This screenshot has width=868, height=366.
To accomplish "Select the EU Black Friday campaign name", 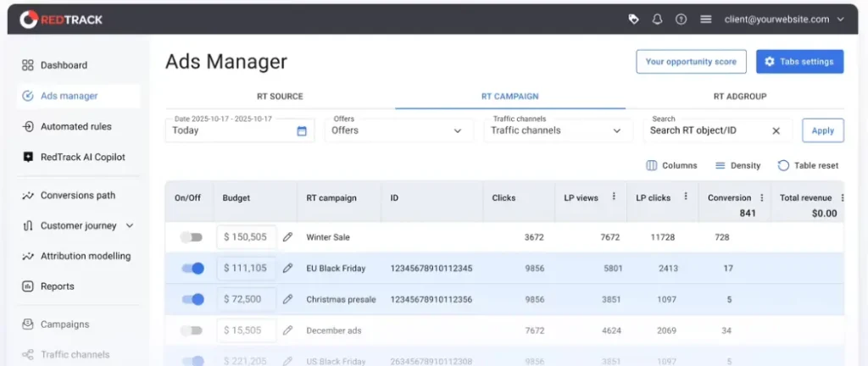I will coord(336,268).
